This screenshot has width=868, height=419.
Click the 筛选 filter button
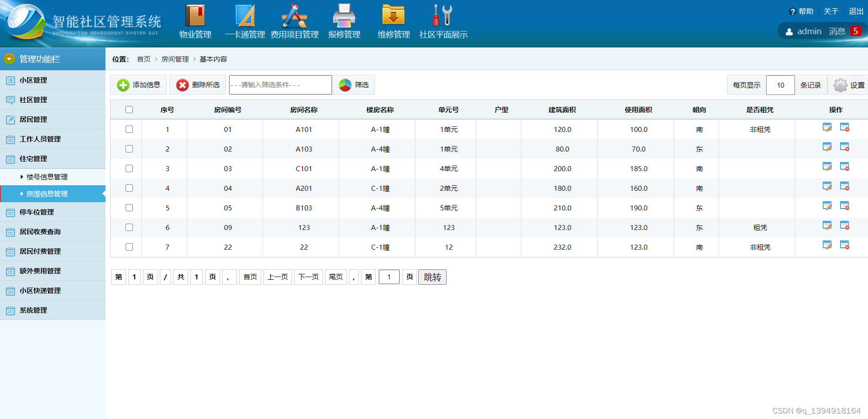point(353,85)
